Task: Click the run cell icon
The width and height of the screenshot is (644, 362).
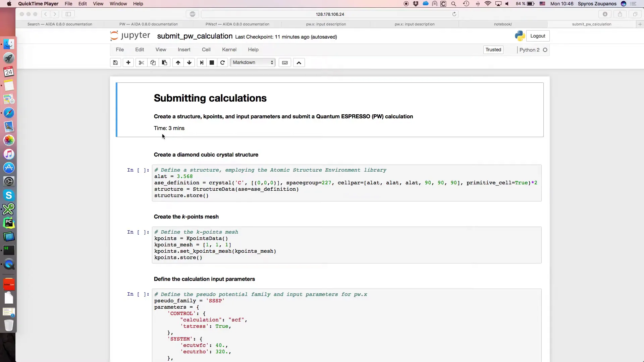Action: [x=201, y=62]
